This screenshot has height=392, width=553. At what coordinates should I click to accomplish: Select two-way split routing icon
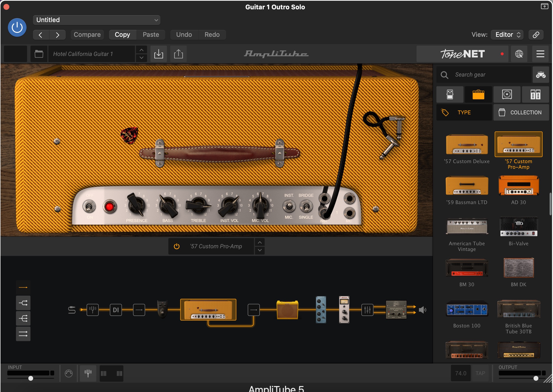[23, 303]
